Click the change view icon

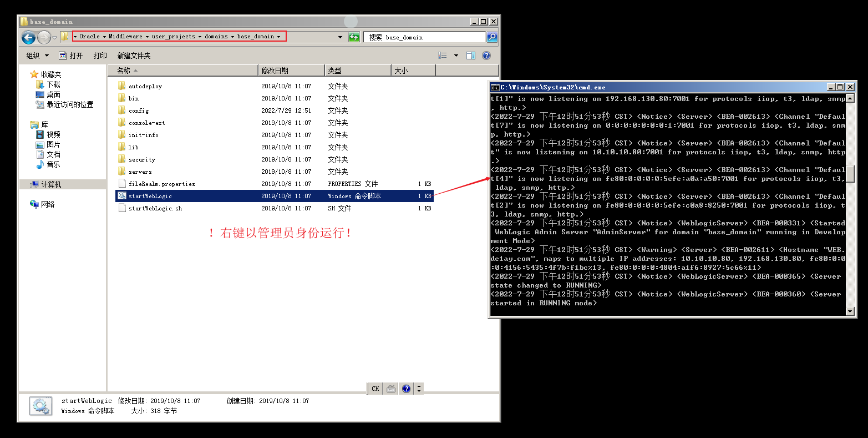point(443,56)
